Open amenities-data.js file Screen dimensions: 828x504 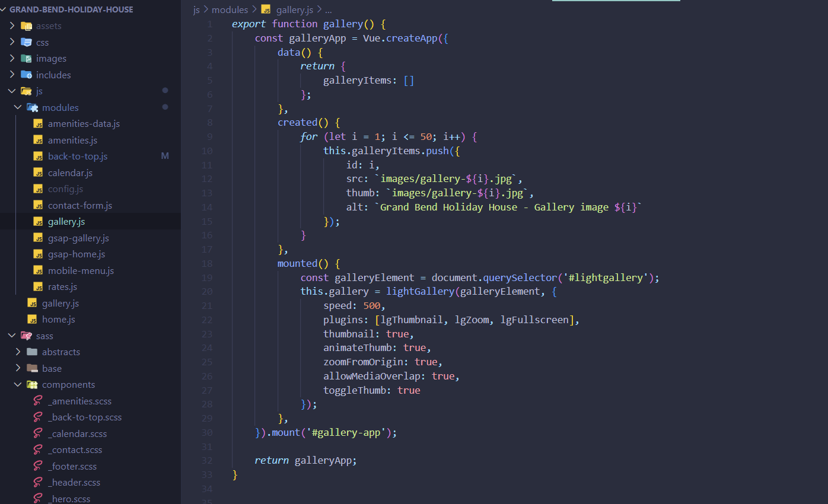pyautogui.click(x=84, y=124)
